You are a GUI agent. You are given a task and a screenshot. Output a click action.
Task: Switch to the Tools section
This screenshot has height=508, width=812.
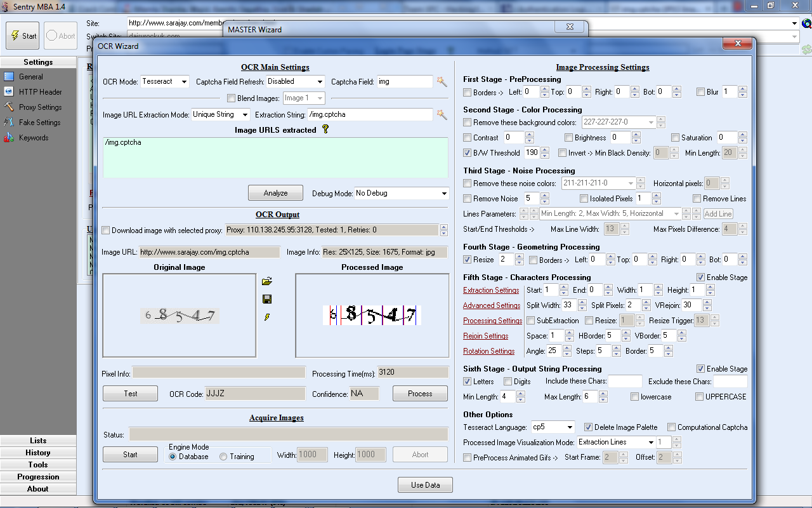tap(38, 465)
